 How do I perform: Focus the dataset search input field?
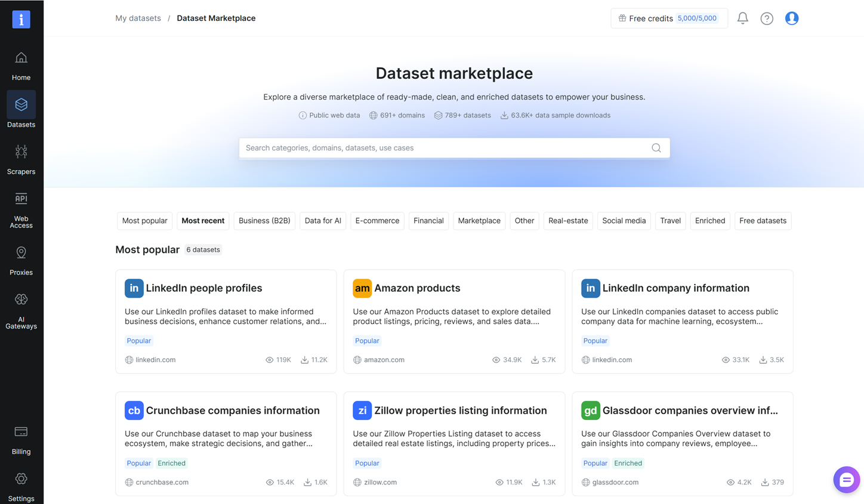point(454,148)
